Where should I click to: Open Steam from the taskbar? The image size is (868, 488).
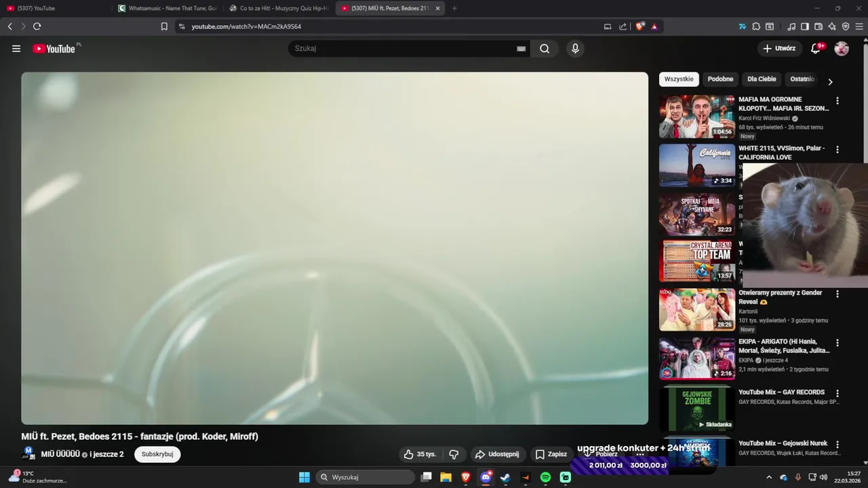[x=505, y=477]
